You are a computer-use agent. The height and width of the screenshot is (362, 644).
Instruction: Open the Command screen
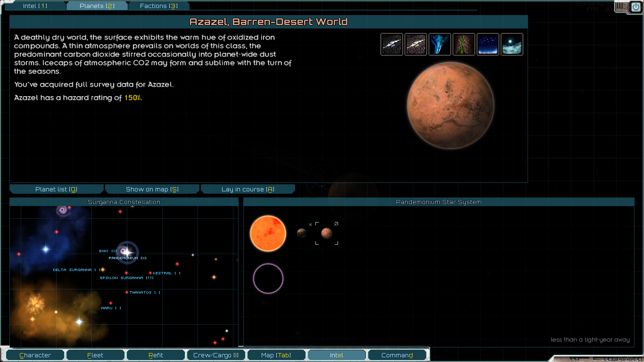click(397, 355)
